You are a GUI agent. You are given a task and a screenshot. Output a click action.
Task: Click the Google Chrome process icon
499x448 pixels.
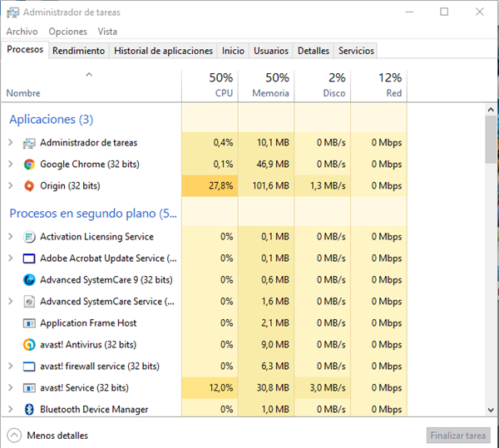29,165
